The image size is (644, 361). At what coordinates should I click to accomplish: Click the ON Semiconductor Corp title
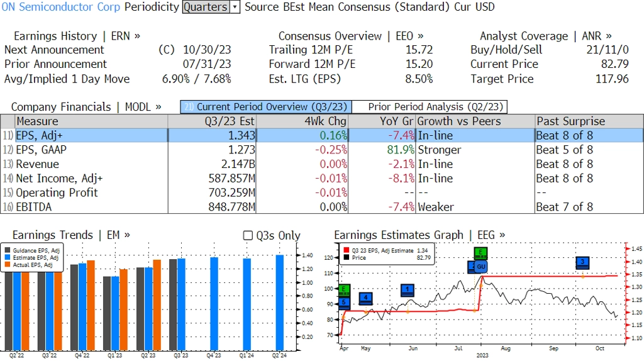[61, 7]
